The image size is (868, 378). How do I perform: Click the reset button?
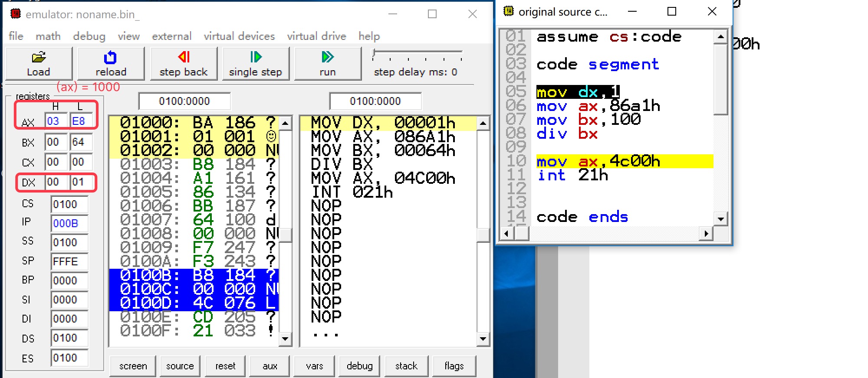click(x=226, y=366)
